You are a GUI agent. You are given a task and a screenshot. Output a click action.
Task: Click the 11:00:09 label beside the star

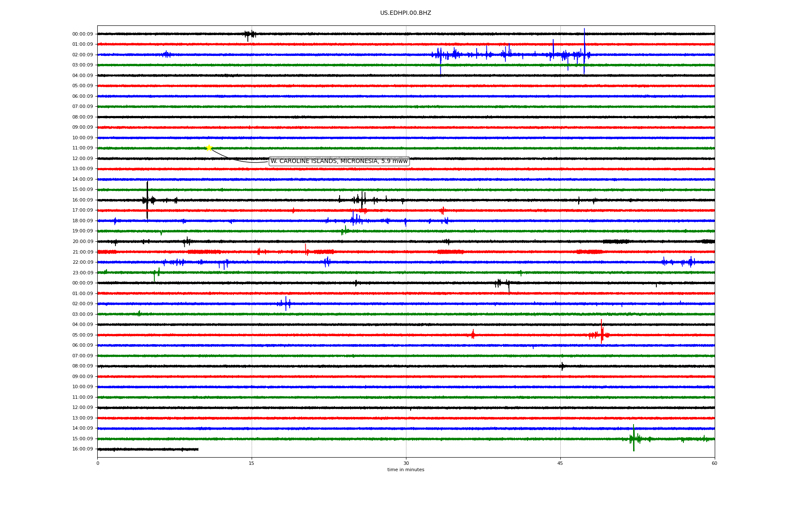click(82, 148)
